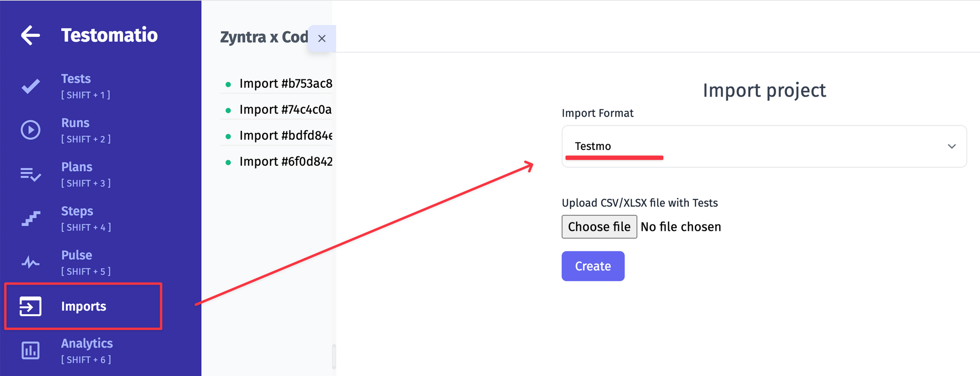
Task: Open Steps staircase icon in sidebar
Action: point(30,218)
